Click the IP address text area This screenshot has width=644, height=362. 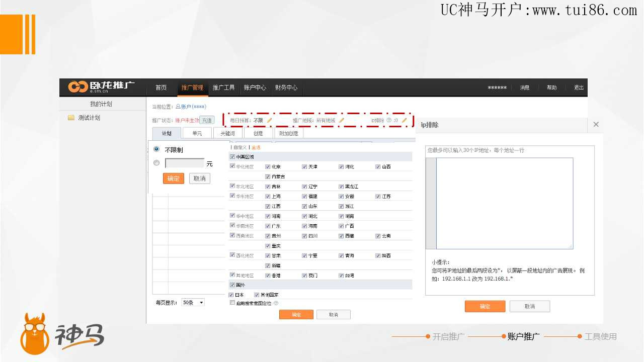(505, 203)
